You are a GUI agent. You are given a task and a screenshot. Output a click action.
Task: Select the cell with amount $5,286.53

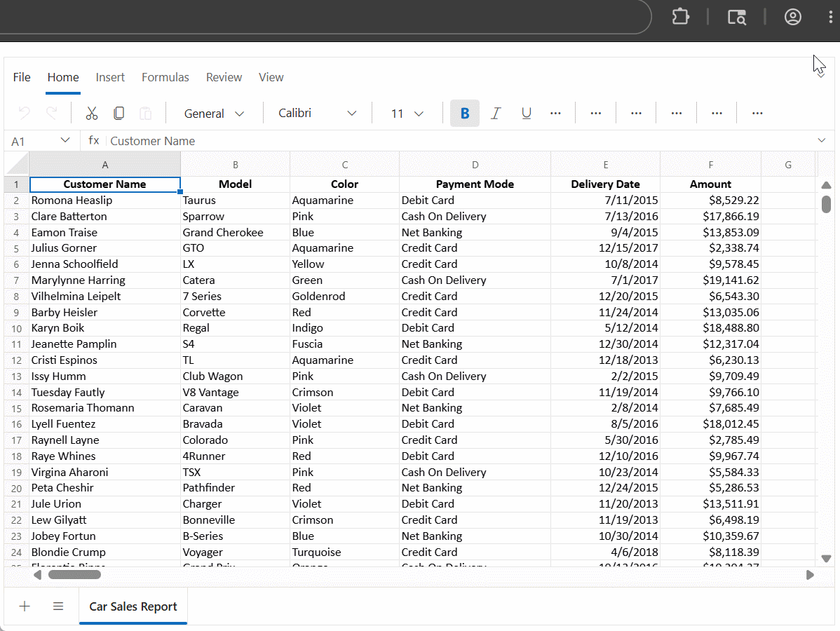tap(710, 488)
